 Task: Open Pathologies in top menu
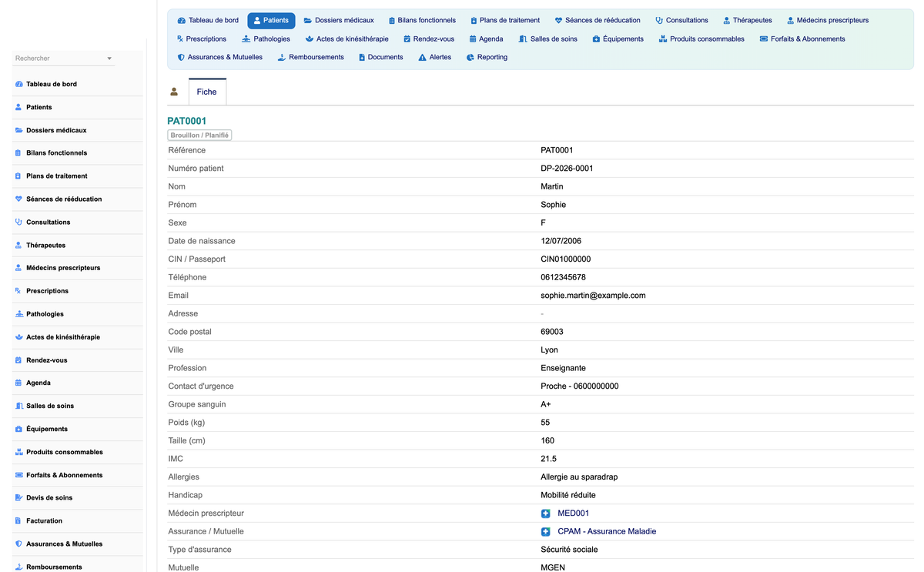(x=266, y=38)
